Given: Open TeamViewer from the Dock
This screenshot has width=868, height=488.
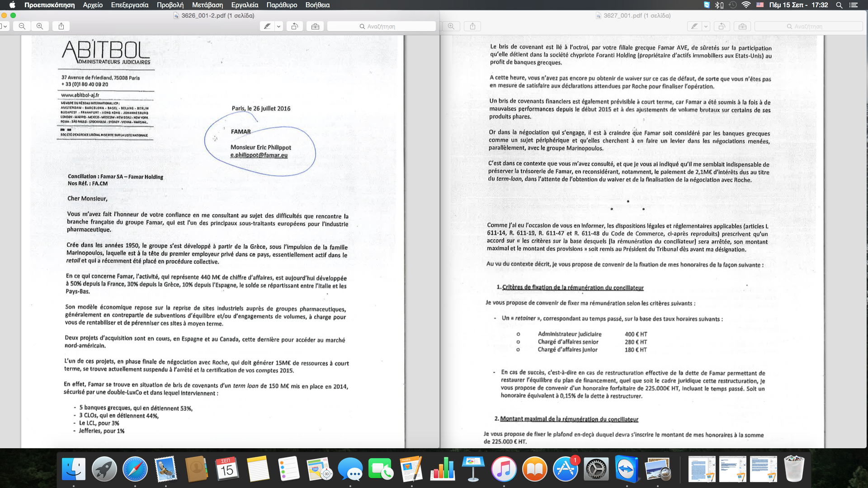Looking at the screenshot, I should (x=627, y=469).
